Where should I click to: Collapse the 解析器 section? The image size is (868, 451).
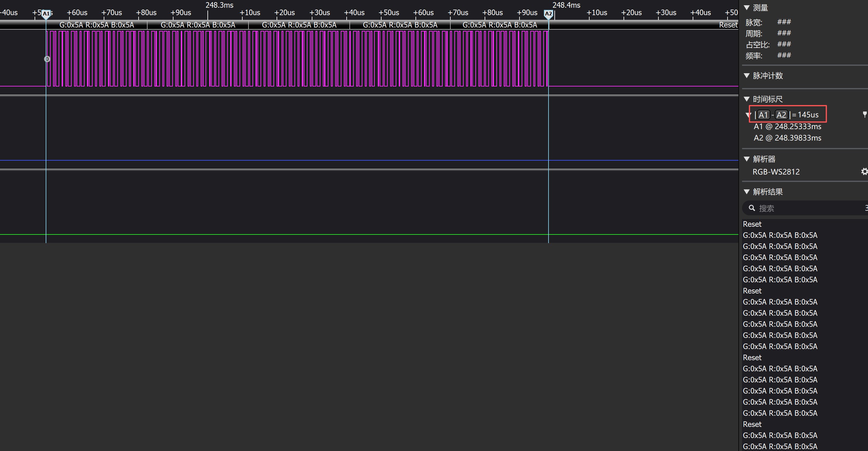pyautogui.click(x=747, y=159)
